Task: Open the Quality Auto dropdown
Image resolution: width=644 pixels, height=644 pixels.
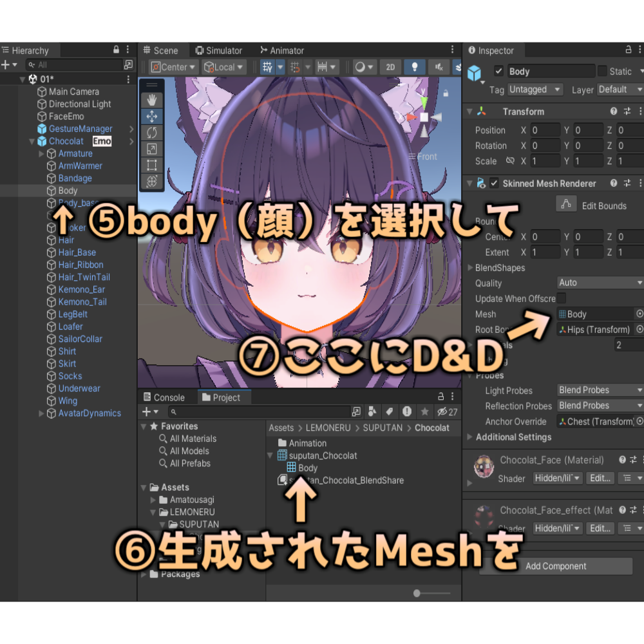Action: point(600,283)
